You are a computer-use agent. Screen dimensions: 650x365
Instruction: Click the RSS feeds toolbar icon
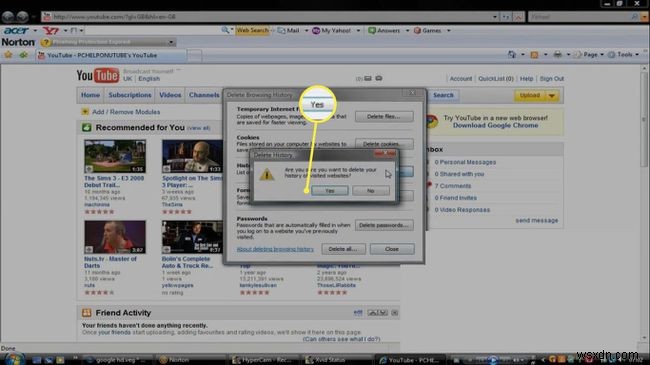click(x=534, y=55)
